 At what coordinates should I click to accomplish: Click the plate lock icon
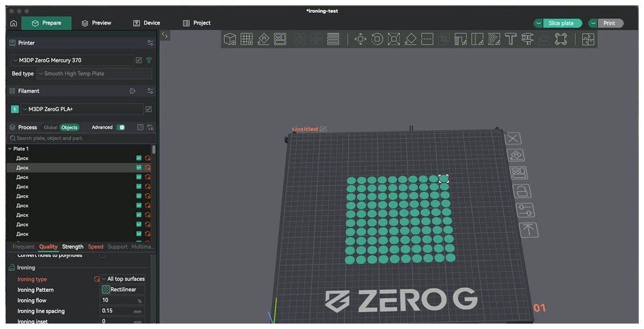click(x=522, y=191)
